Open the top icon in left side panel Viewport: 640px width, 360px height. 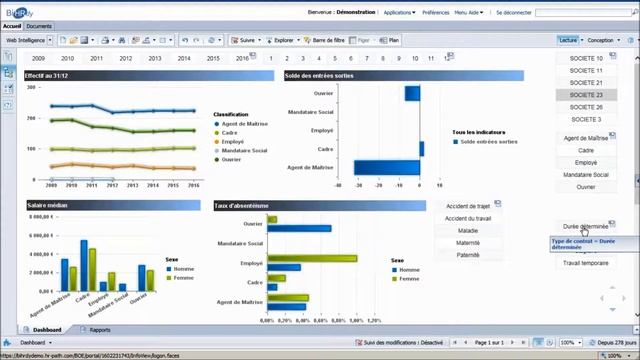coord(8,56)
